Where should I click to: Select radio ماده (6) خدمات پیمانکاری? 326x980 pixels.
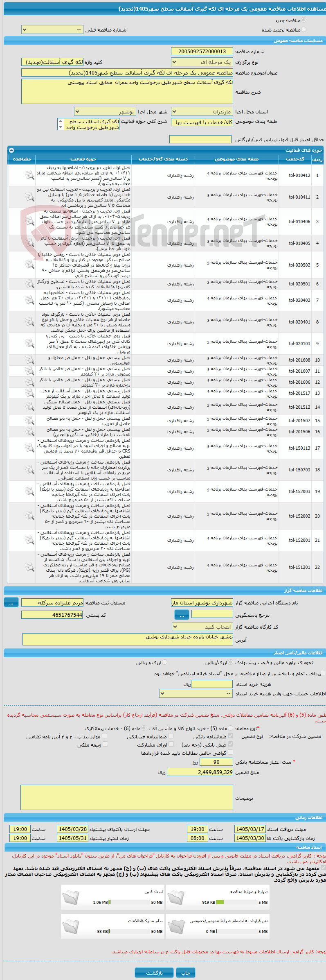coord(144,729)
